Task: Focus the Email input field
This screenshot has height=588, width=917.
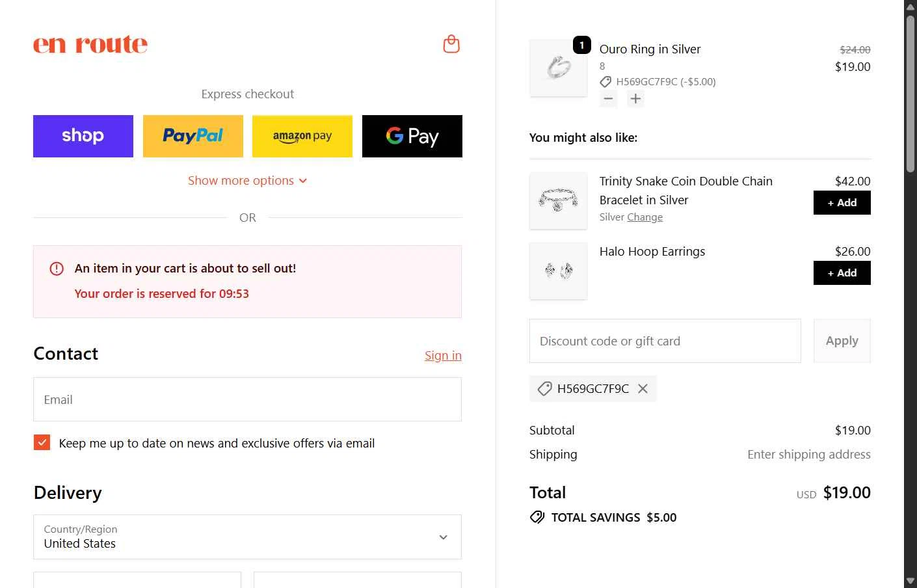Action: click(247, 399)
